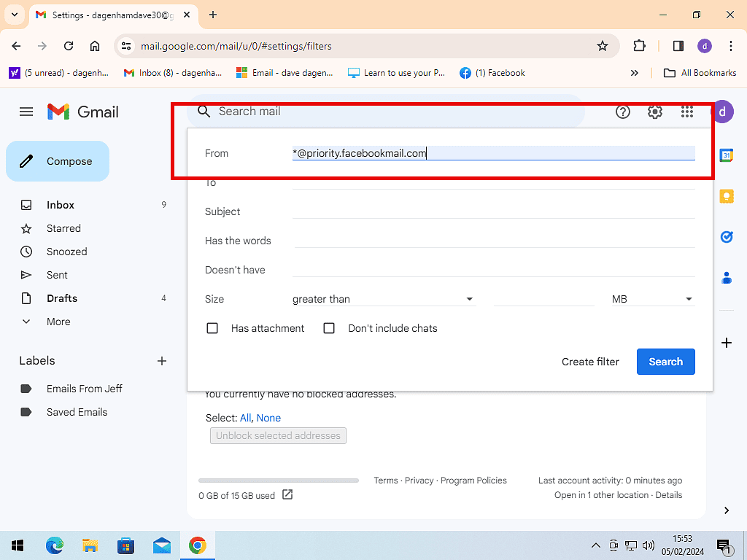Create a new label with plus icon
Screen dimensions: 747x560
point(162,361)
